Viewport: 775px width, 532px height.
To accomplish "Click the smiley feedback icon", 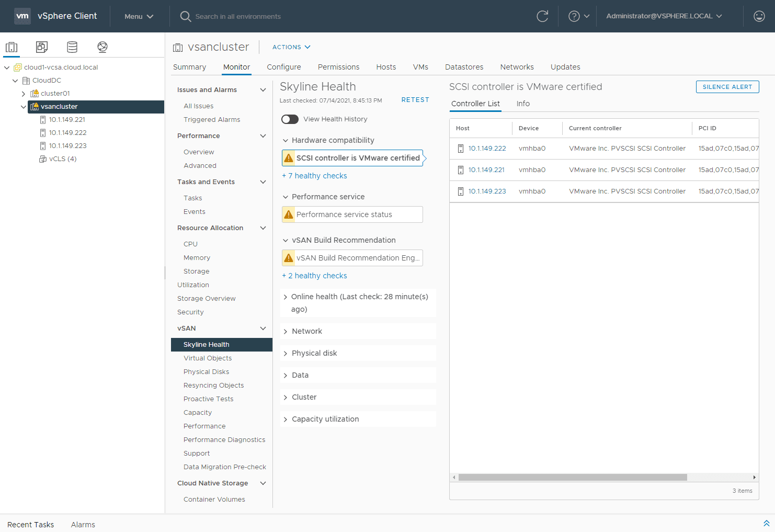I will click(759, 16).
